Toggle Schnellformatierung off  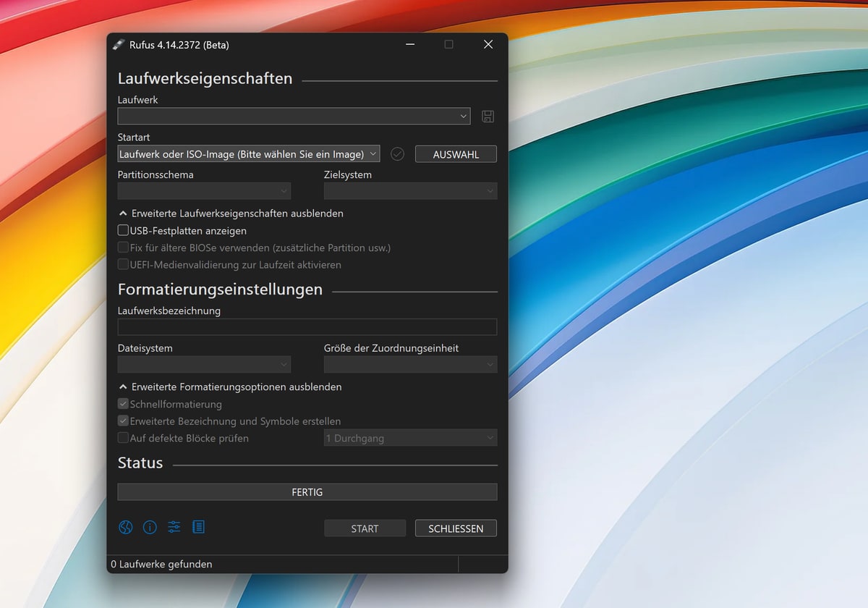point(122,404)
